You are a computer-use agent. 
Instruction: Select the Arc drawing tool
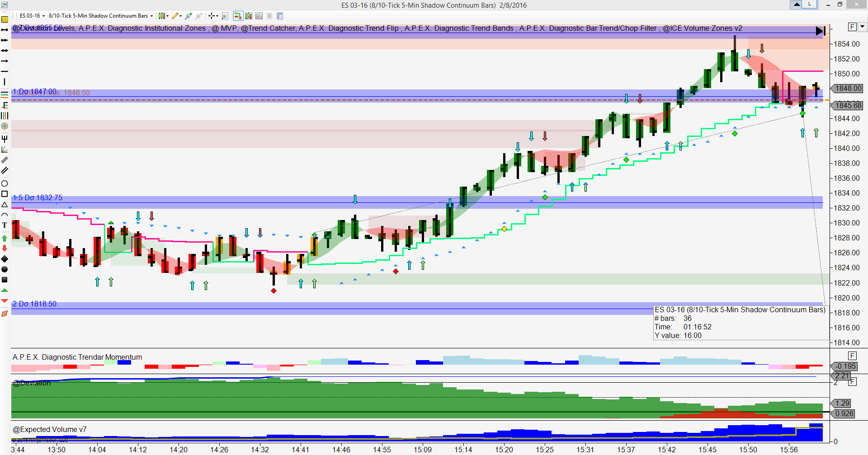tap(5, 215)
